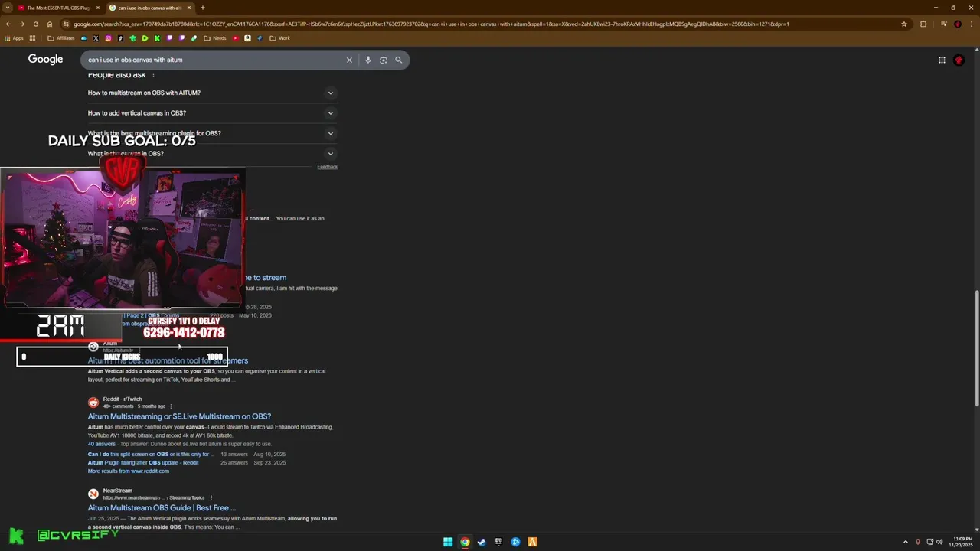
Task: Clear the Google search box with the X
Action: coord(349,60)
